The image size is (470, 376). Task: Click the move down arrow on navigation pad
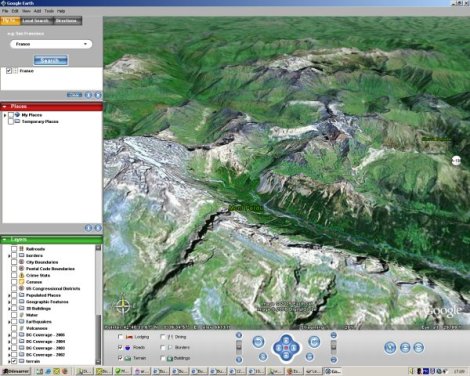pos(286,356)
